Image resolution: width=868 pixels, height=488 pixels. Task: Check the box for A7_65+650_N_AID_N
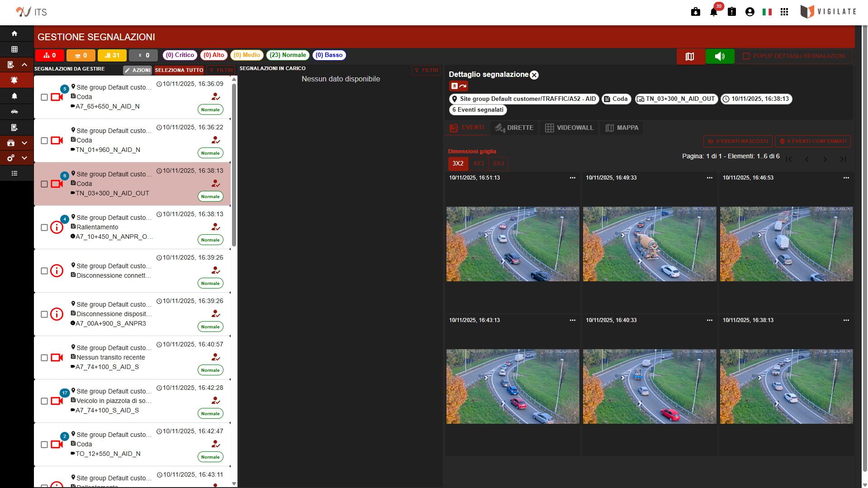[44, 97]
